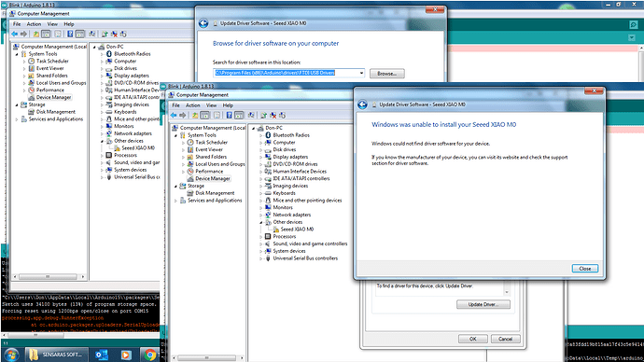Image resolution: width=644 pixels, height=362 pixels.
Task: Go back from the 'Windows was unable to install' dialog
Action: tap(362, 104)
